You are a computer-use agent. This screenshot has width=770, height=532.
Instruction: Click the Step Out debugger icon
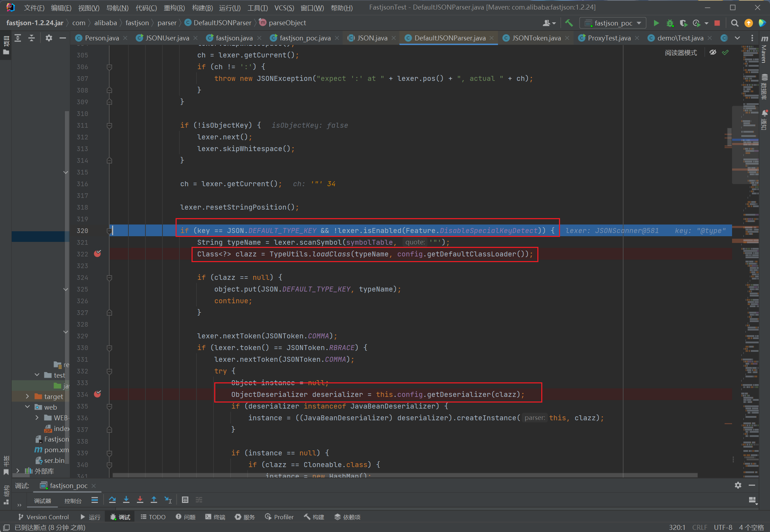tap(154, 500)
